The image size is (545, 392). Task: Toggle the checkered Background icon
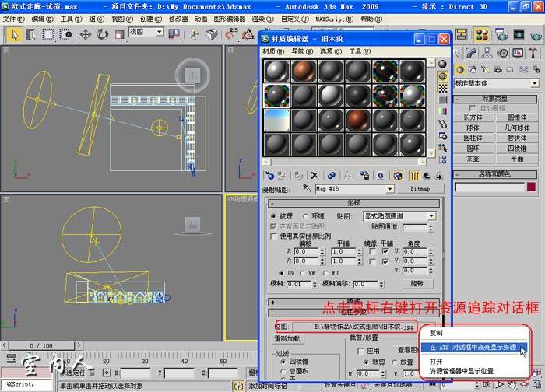point(442,88)
